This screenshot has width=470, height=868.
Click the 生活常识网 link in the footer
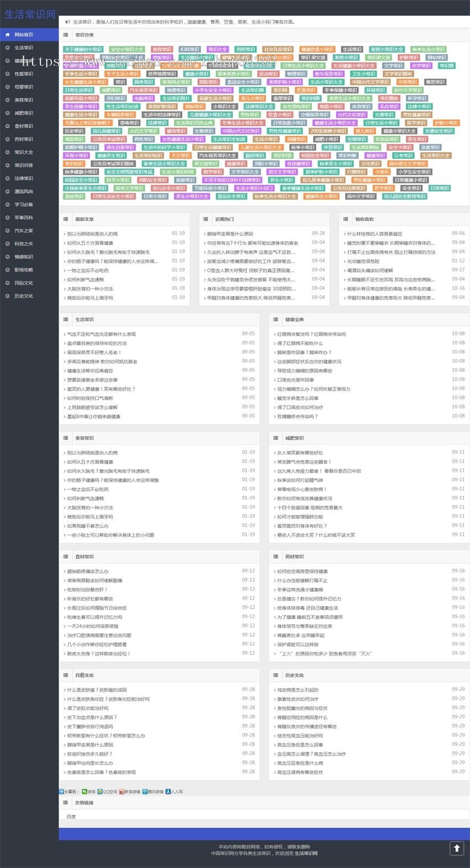(306, 853)
